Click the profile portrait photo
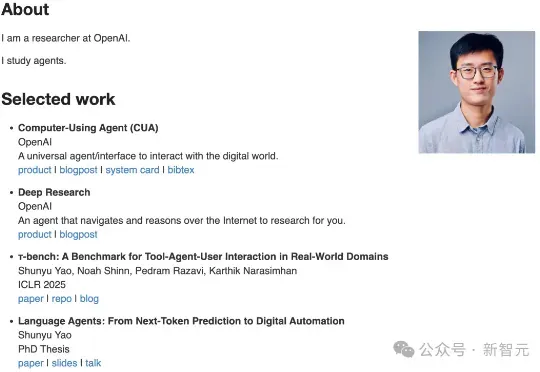540x372 pixels. click(477, 92)
